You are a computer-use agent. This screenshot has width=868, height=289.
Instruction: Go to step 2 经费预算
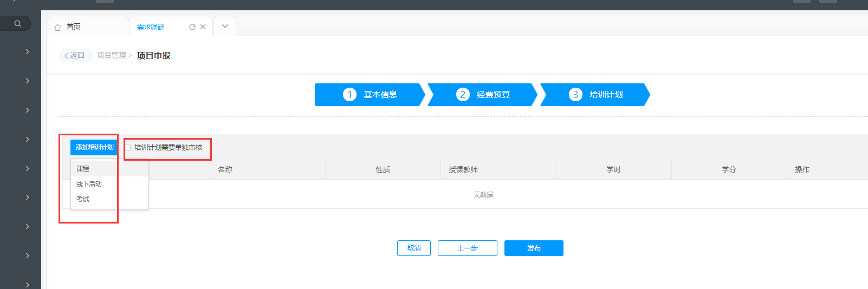coord(482,95)
